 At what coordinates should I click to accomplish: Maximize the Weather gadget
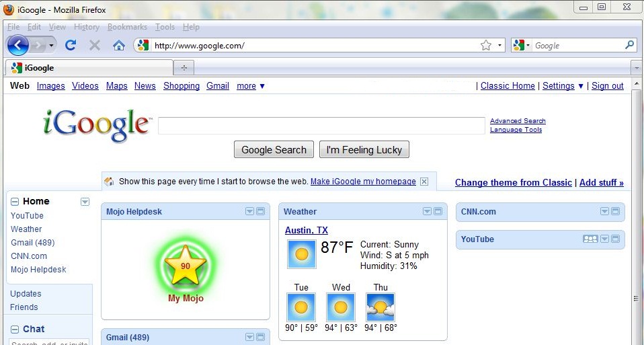coord(438,211)
